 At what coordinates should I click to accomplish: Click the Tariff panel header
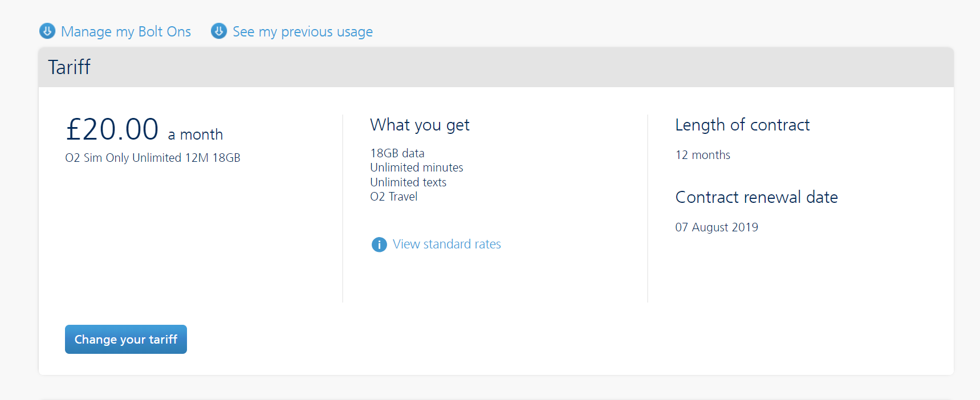tap(70, 67)
